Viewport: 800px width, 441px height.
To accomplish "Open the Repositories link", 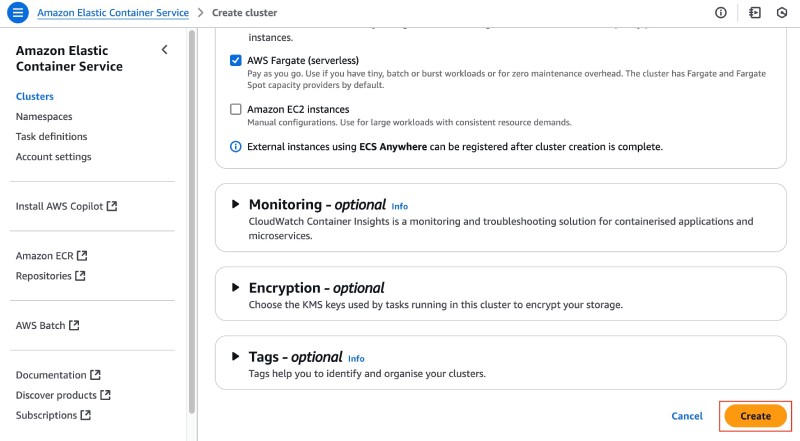I will tap(43, 276).
